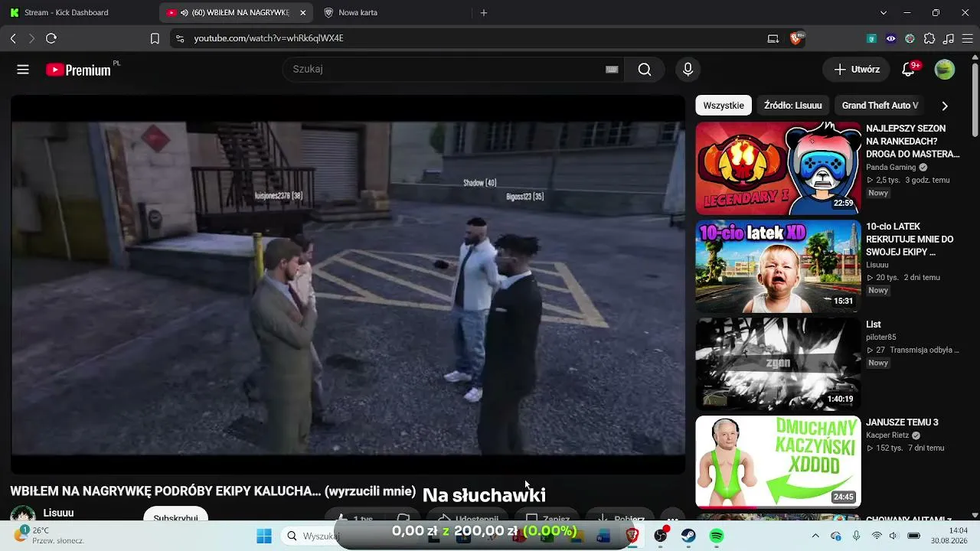Mute the YouTube tab via speaker icon

pyautogui.click(x=185, y=13)
